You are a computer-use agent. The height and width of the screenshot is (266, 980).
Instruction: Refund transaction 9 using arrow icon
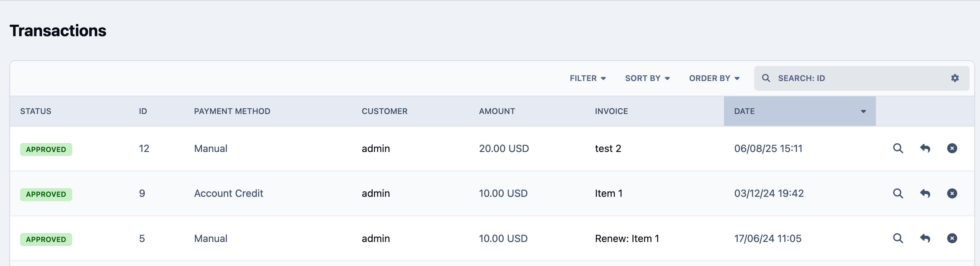925,193
